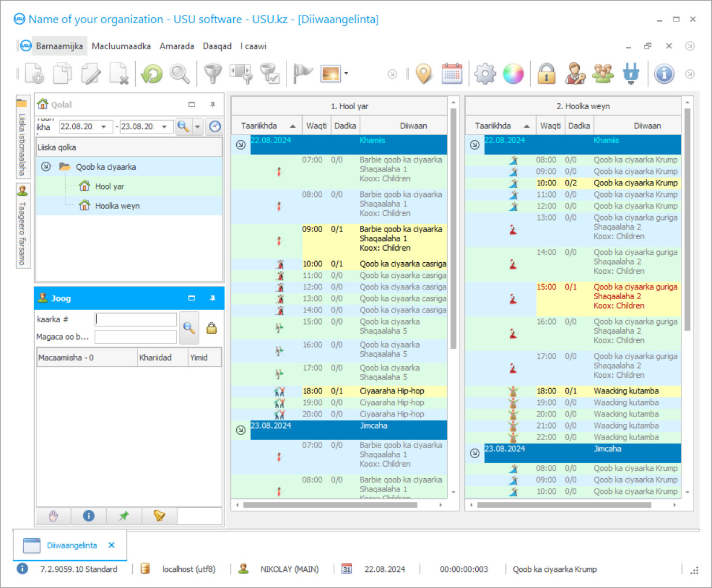The width and height of the screenshot is (712, 588).
Task: Click the kaarka # input field
Action: point(136,319)
